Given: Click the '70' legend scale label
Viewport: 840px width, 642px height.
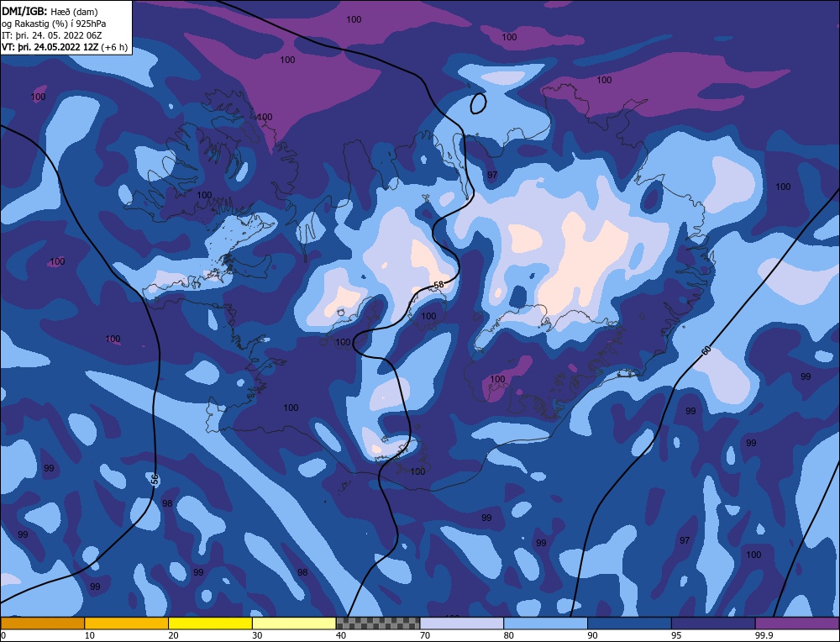Looking at the screenshot, I should pyautogui.click(x=425, y=635).
